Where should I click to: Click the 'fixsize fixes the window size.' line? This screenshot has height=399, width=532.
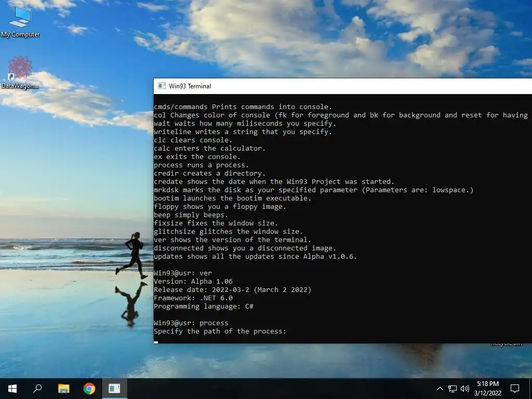tap(216, 223)
